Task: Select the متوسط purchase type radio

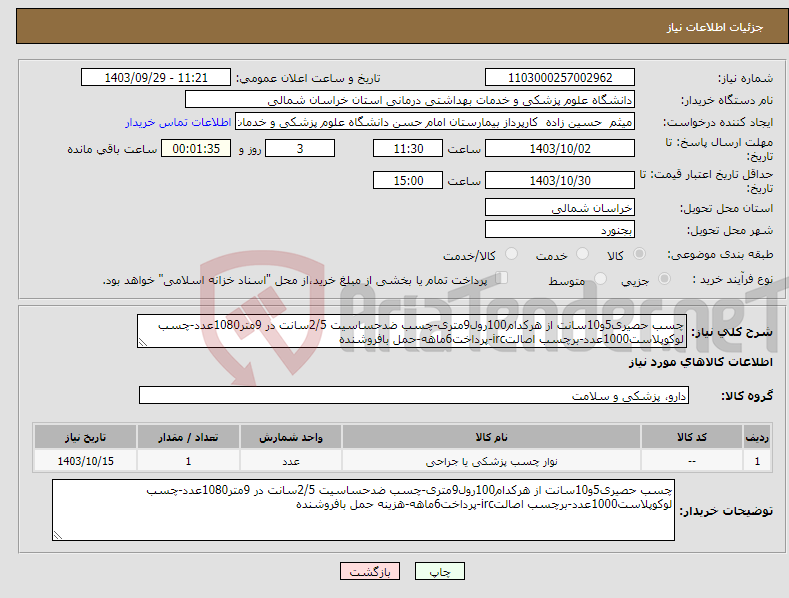Action: tap(600, 278)
